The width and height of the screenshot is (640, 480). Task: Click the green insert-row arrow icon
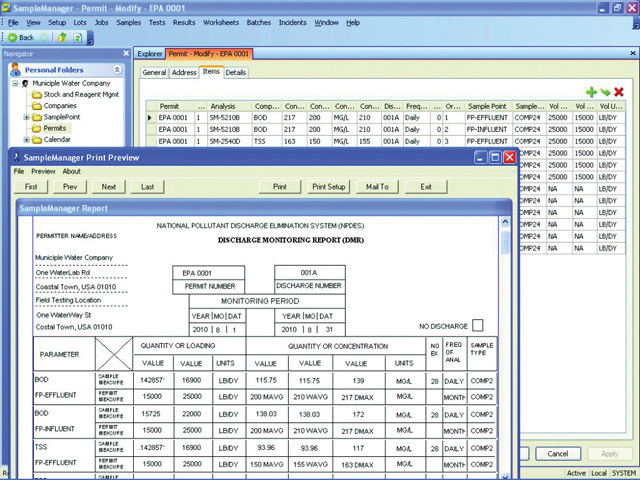click(605, 92)
